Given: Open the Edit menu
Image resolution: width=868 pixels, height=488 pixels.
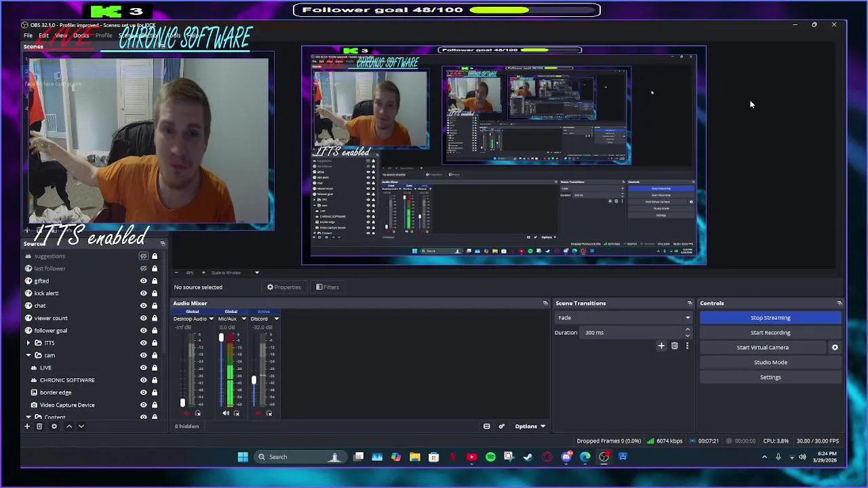Looking at the screenshot, I should tap(44, 35).
